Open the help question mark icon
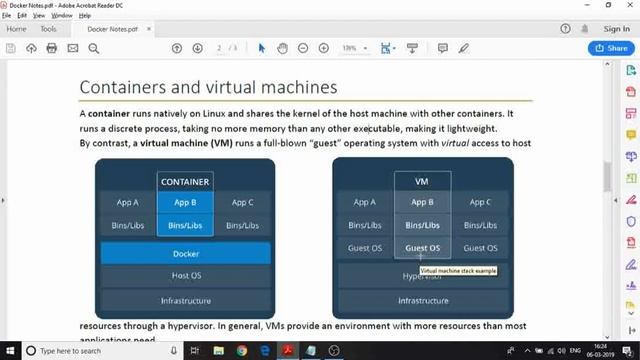 click(x=565, y=29)
